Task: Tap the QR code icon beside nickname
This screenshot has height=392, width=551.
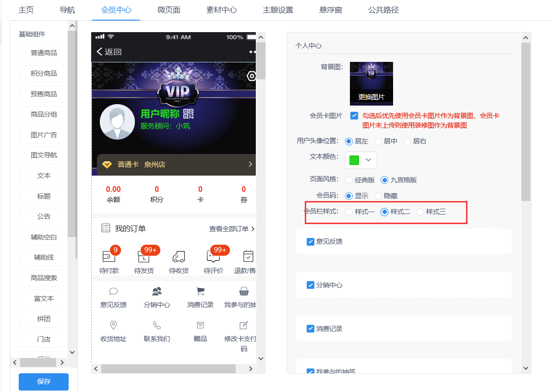Action: click(188, 114)
